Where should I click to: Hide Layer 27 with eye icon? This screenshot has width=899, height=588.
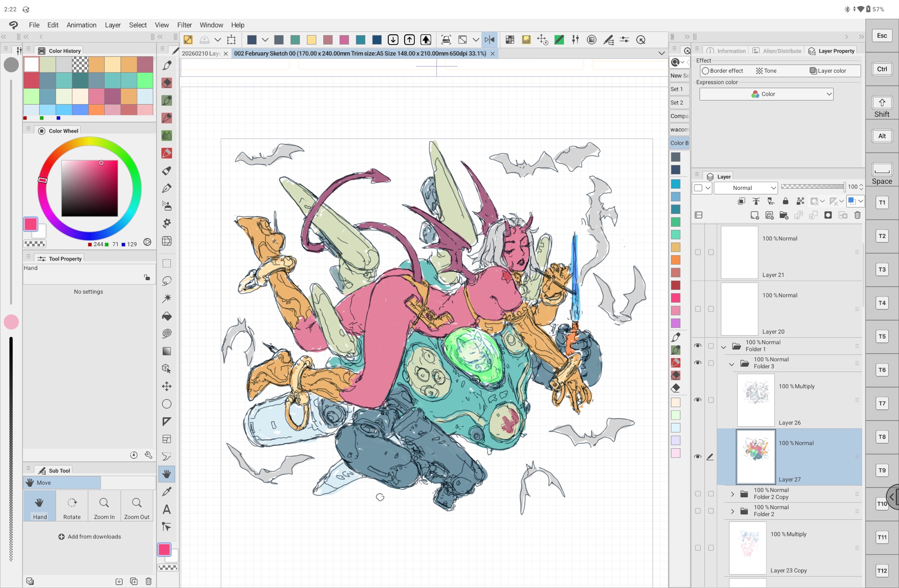698,456
